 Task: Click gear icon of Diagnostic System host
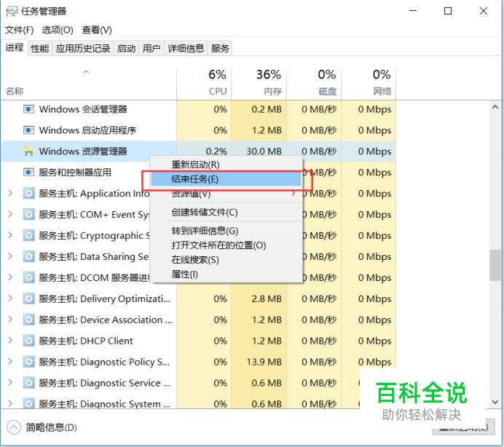28,403
